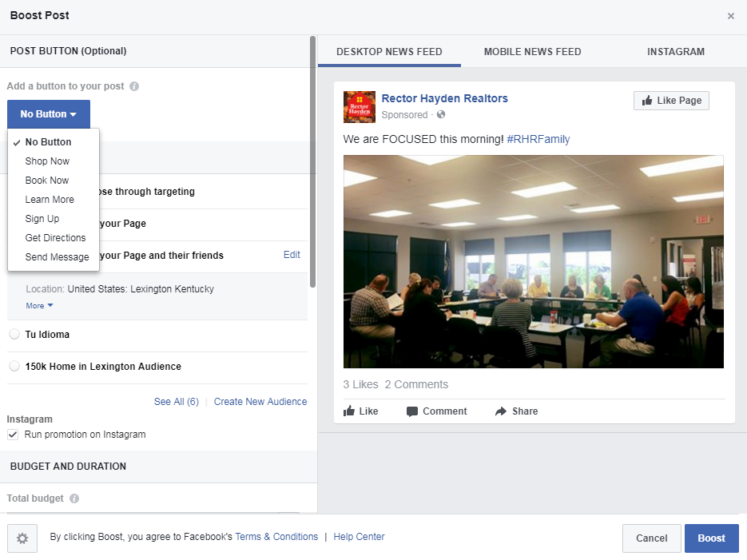Click the thumbs-up Like icon under the post
Viewport: 747px width, 560px height.
[x=349, y=411]
